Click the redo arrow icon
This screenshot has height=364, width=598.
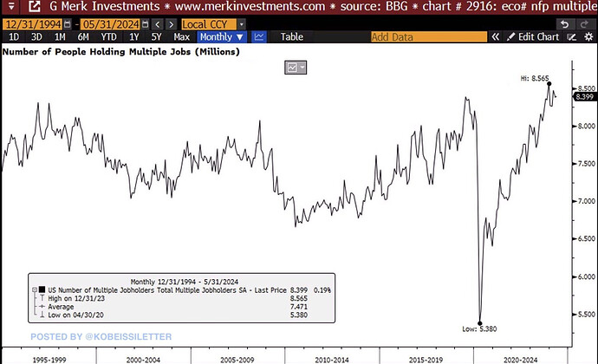(x=585, y=23)
